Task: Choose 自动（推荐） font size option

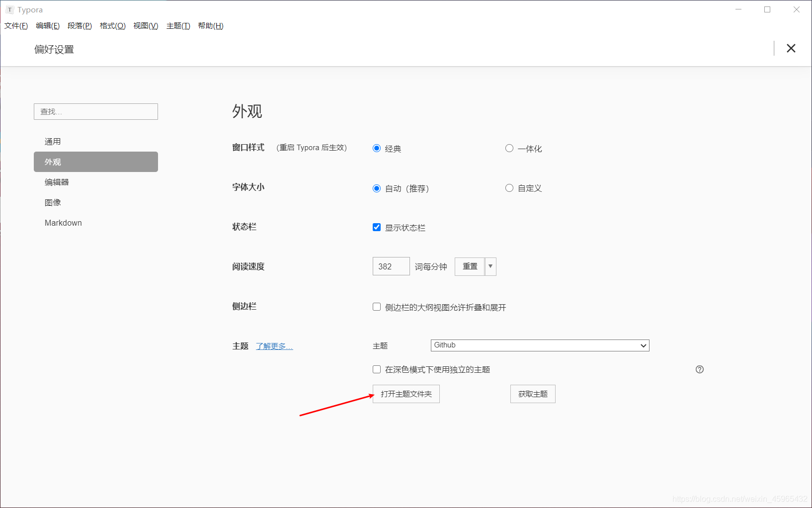Action: pos(377,188)
